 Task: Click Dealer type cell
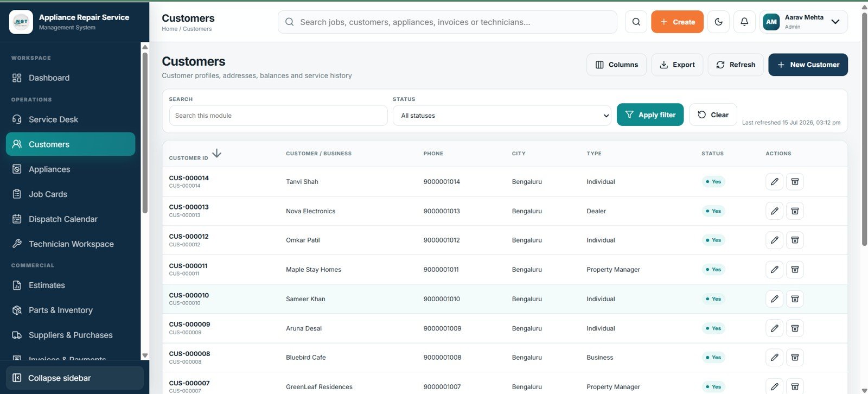pyautogui.click(x=596, y=211)
